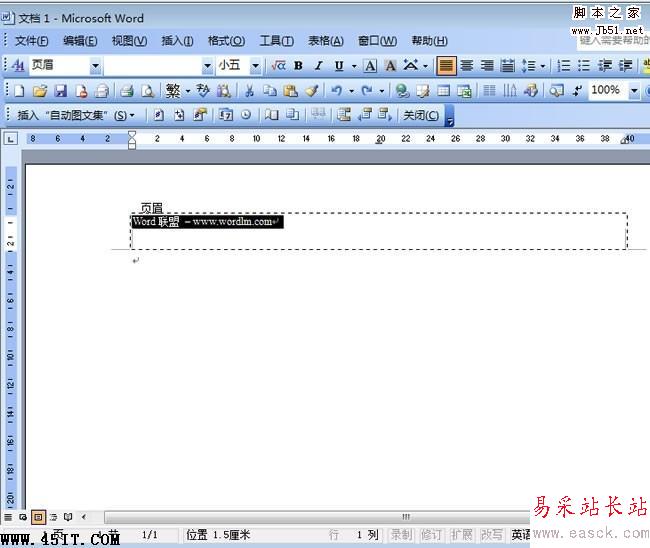
Task: Open the font name dropdown
Action: pyautogui.click(x=207, y=65)
